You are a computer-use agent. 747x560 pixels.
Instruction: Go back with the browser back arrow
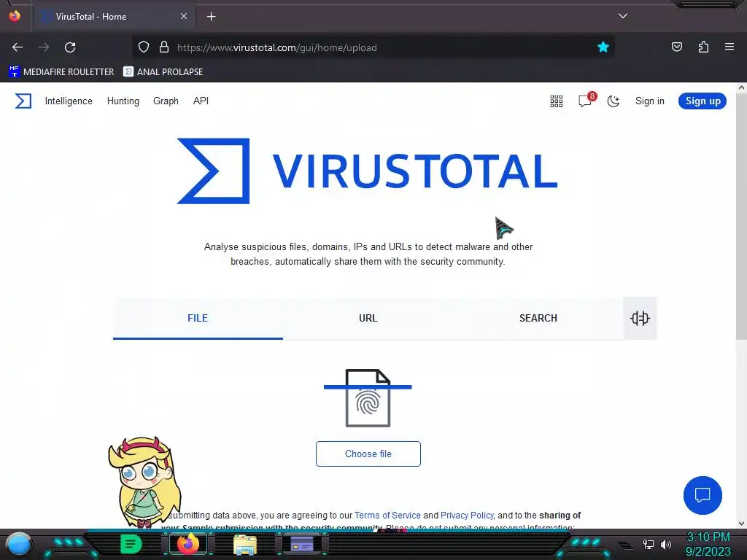pos(18,47)
